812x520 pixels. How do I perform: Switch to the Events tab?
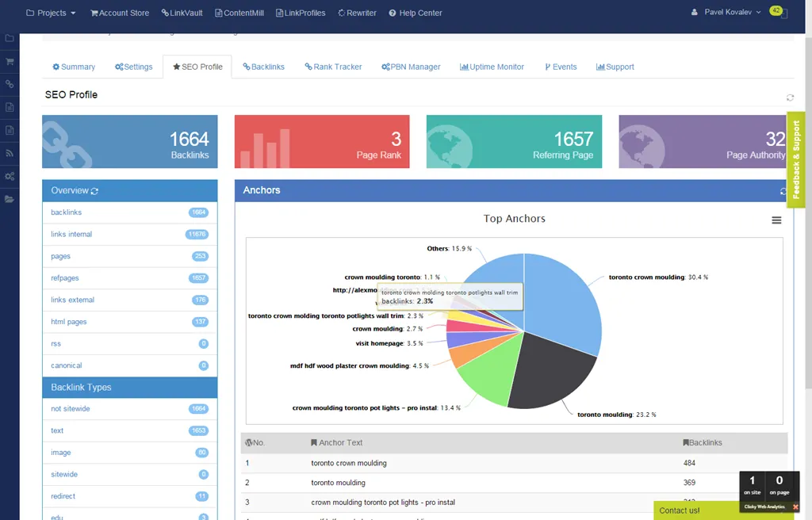click(x=561, y=67)
